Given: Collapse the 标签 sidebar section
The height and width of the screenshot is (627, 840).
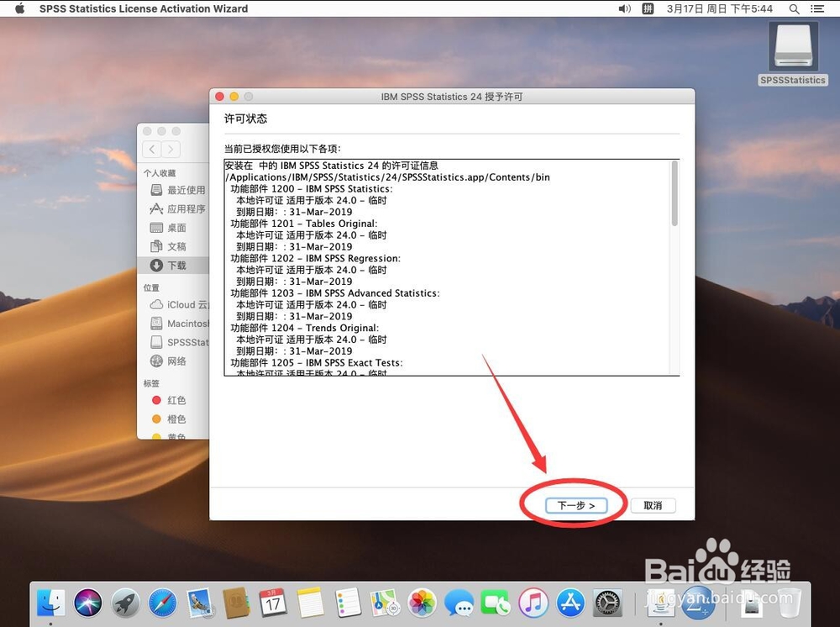Looking at the screenshot, I should coord(150,383).
